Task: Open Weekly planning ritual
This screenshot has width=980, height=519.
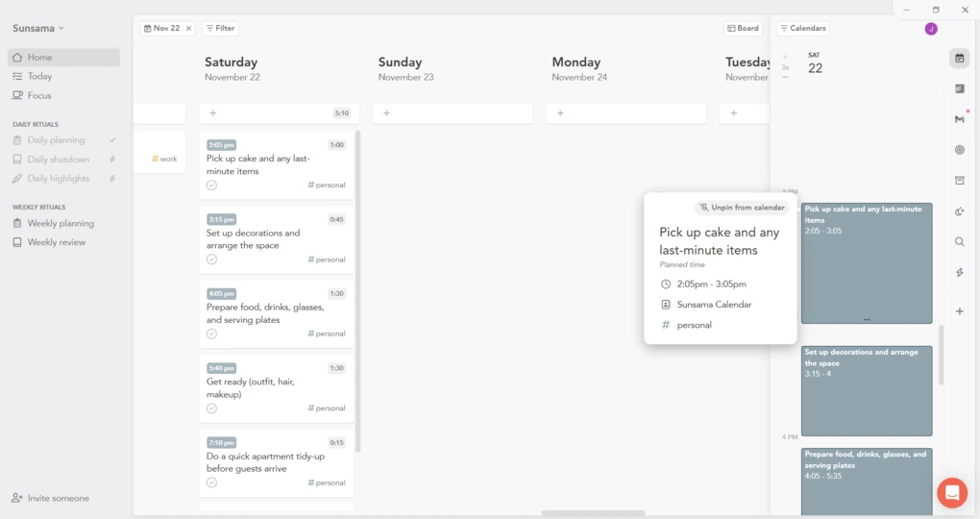Action: tap(61, 223)
